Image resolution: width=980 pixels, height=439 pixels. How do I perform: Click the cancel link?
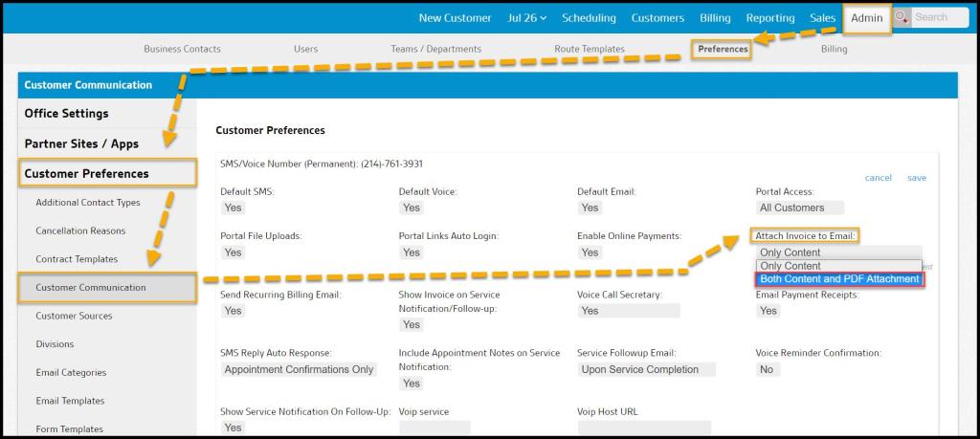(878, 178)
